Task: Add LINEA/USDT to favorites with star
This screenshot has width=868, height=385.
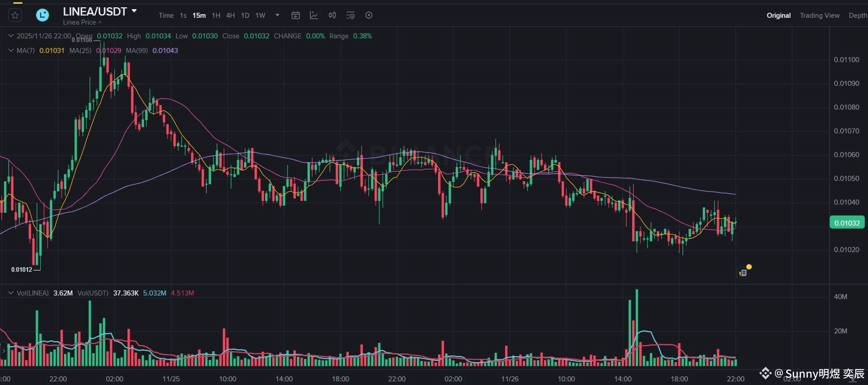Action: point(15,16)
